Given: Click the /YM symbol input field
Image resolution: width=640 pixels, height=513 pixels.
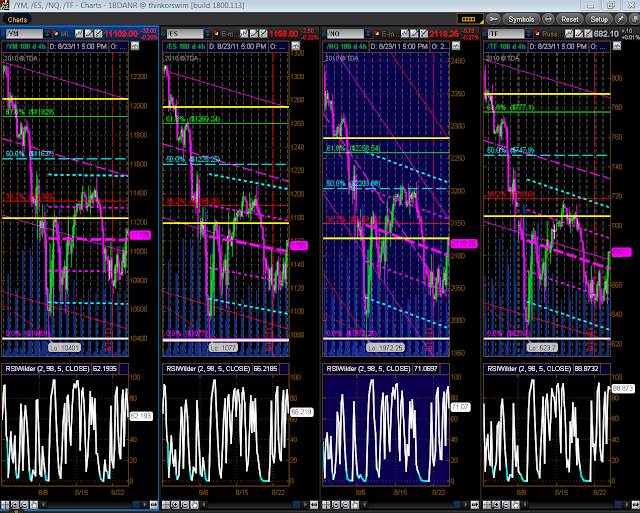Looking at the screenshot, I should click(x=24, y=33).
